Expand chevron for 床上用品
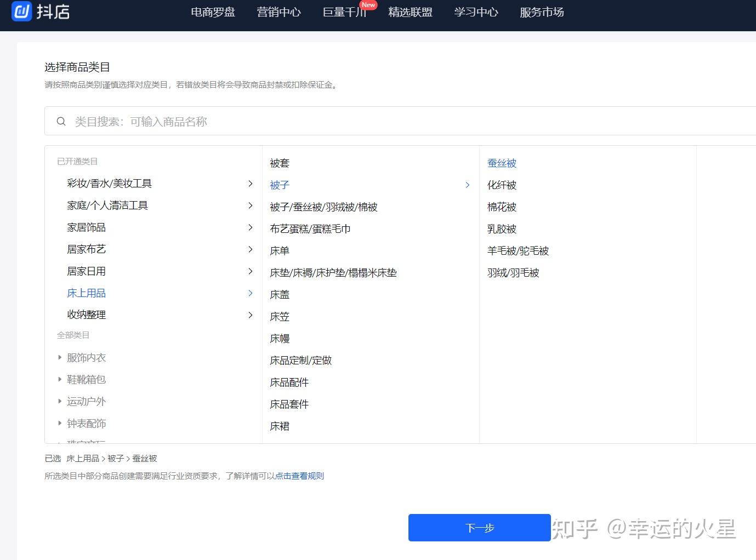The height and width of the screenshot is (560, 756). coord(251,293)
